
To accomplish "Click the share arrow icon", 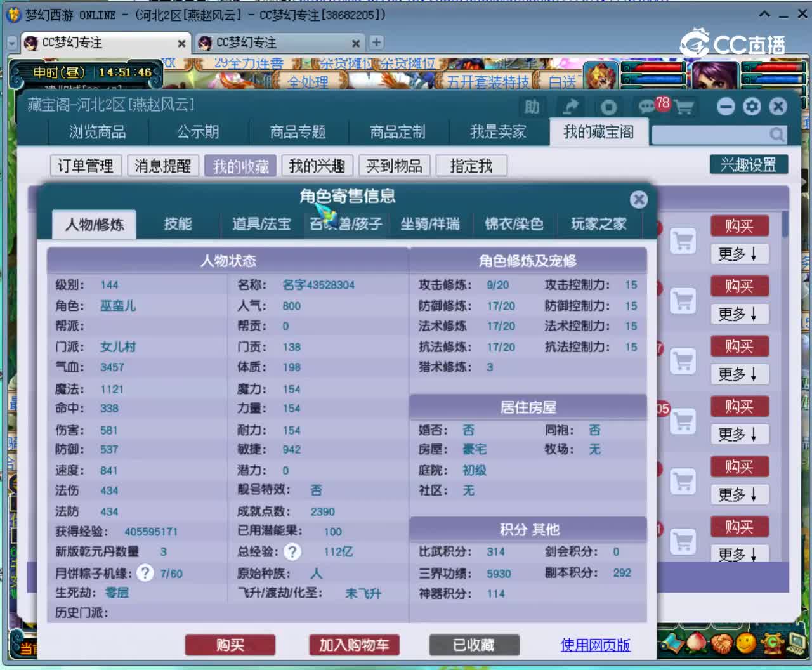I will pyautogui.click(x=570, y=107).
